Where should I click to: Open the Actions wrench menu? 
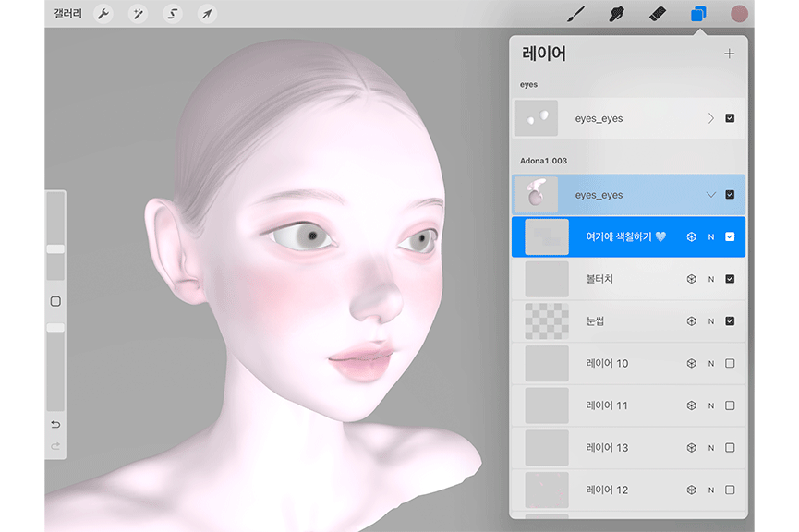pos(103,14)
